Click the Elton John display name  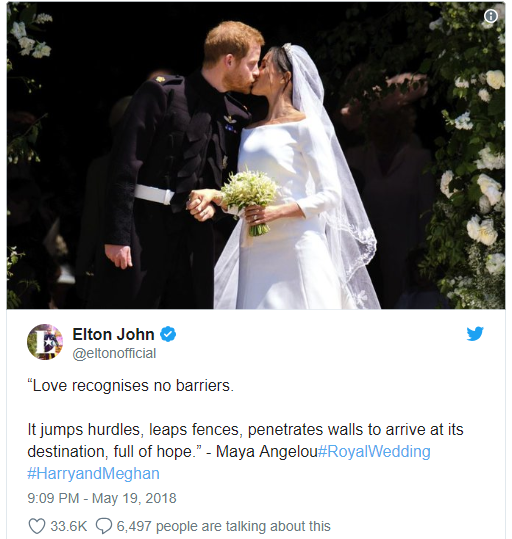pyautogui.click(x=113, y=334)
